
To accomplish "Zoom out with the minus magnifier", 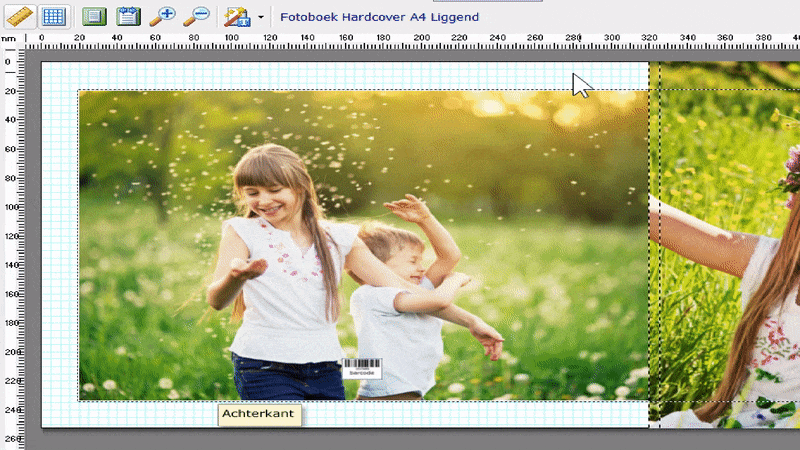I will pos(196,16).
